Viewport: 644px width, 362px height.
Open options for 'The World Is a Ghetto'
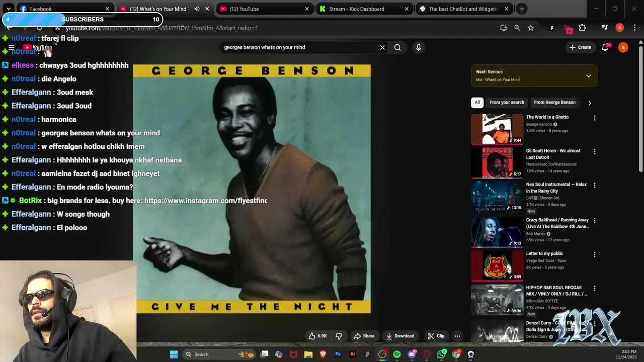[595, 118]
